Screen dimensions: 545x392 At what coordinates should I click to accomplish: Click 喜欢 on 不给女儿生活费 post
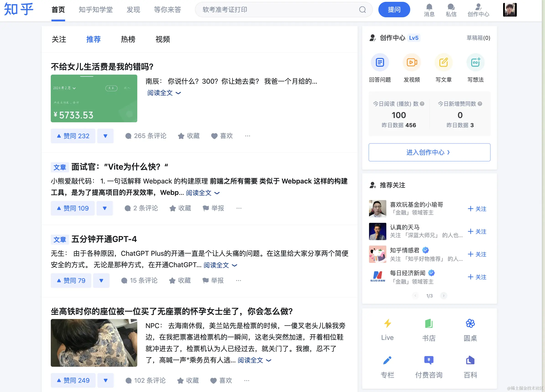(222, 136)
